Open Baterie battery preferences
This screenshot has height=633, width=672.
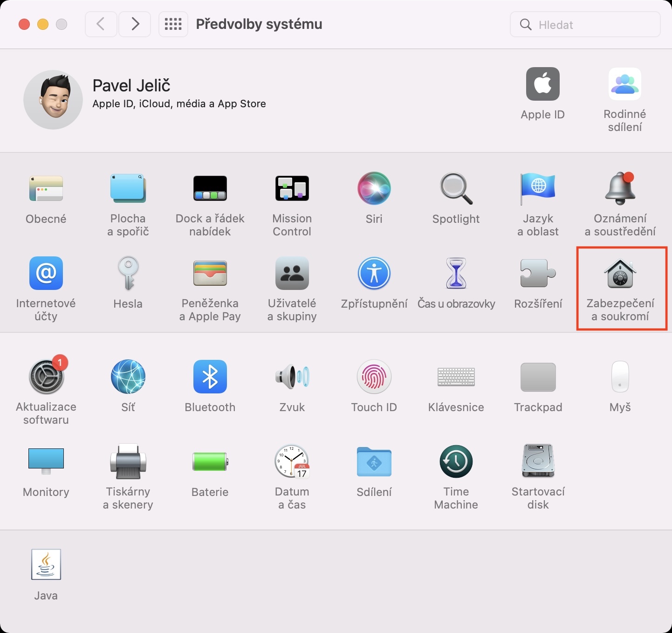click(210, 461)
